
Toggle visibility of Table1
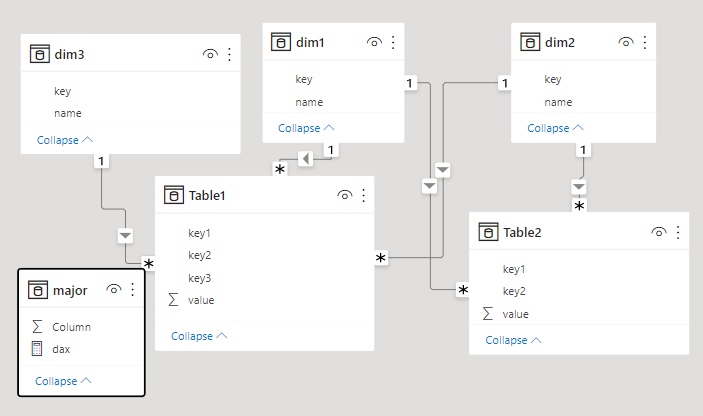click(345, 195)
